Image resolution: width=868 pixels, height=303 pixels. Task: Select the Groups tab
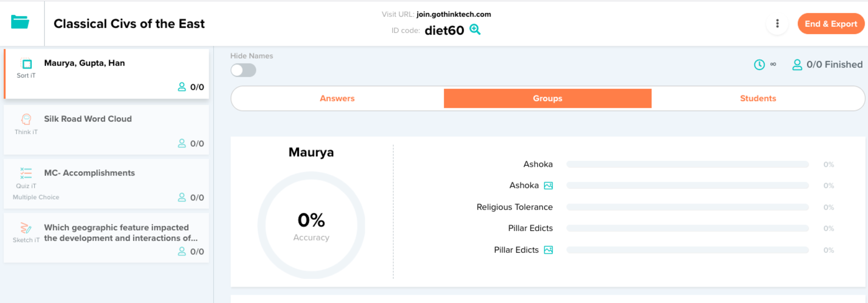pyautogui.click(x=547, y=99)
